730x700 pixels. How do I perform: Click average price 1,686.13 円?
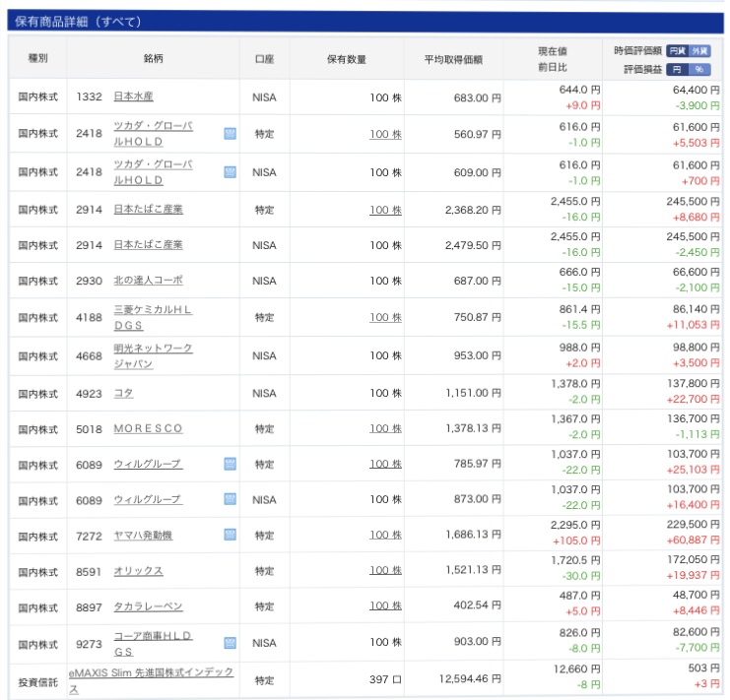click(473, 535)
